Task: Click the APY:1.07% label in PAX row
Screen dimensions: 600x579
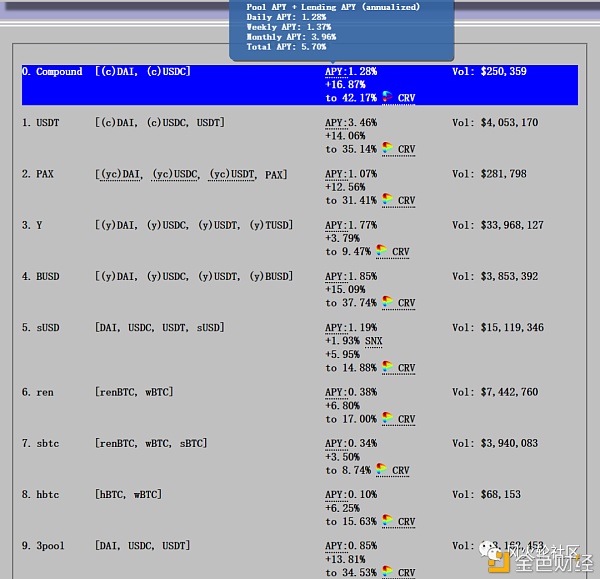Action: click(x=351, y=174)
